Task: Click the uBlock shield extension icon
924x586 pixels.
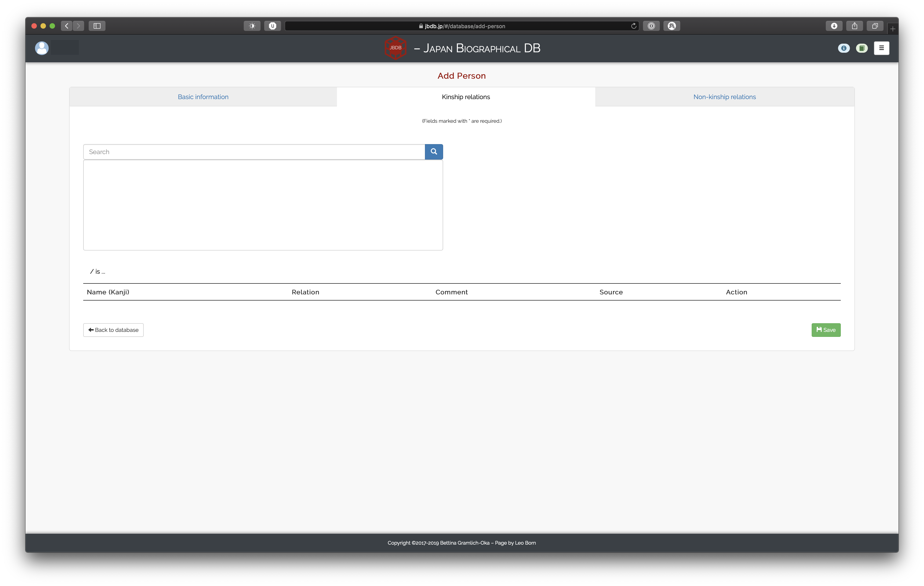Action: click(x=272, y=26)
